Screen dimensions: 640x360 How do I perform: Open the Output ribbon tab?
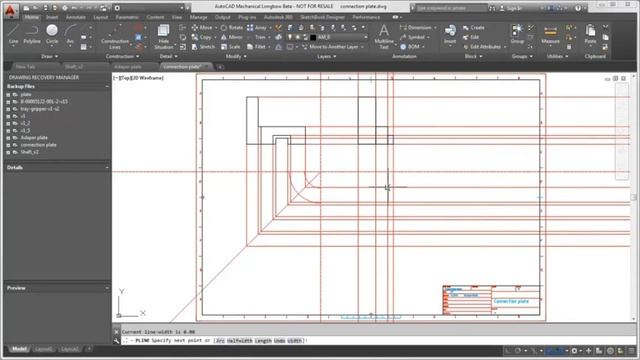tap(222, 18)
